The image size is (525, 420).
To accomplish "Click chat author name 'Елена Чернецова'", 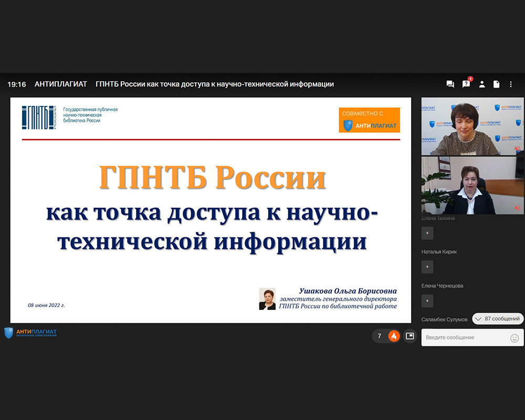I will tap(442, 286).
